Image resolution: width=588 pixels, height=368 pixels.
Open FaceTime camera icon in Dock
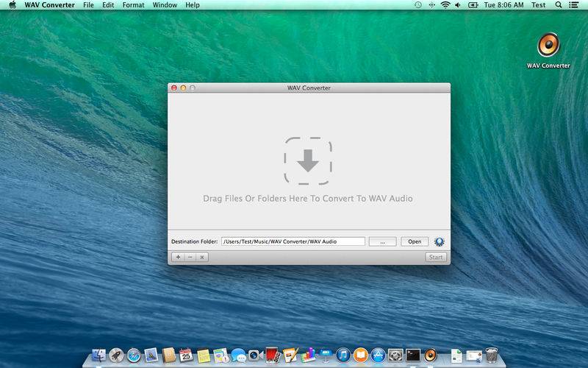[x=255, y=355]
